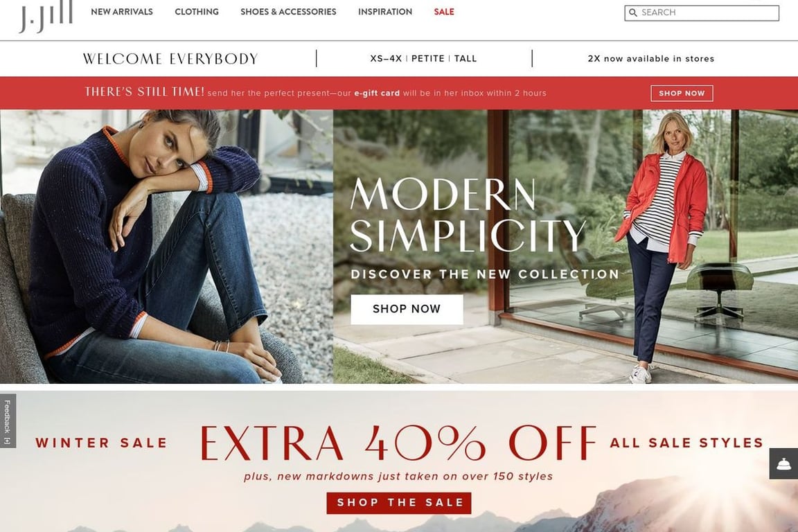Click the Extra 40% Off banner text
The width and height of the screenshot is (798, 532).
pyautogui.click(x=398, y=443)
